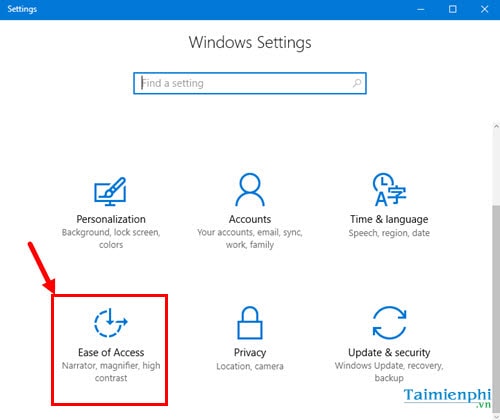Select the Ease of Access label
Image resolution: width=500 pixels, height=420 pixels.
coord(111,352)
